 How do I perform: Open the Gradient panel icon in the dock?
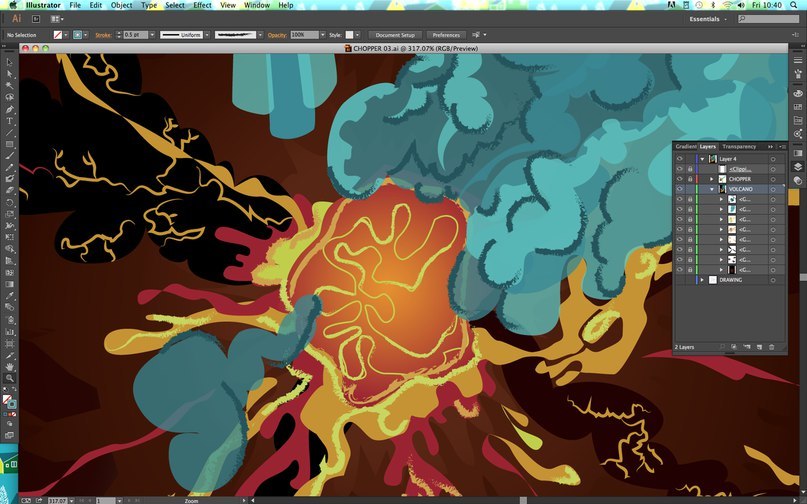coord(798,153)
